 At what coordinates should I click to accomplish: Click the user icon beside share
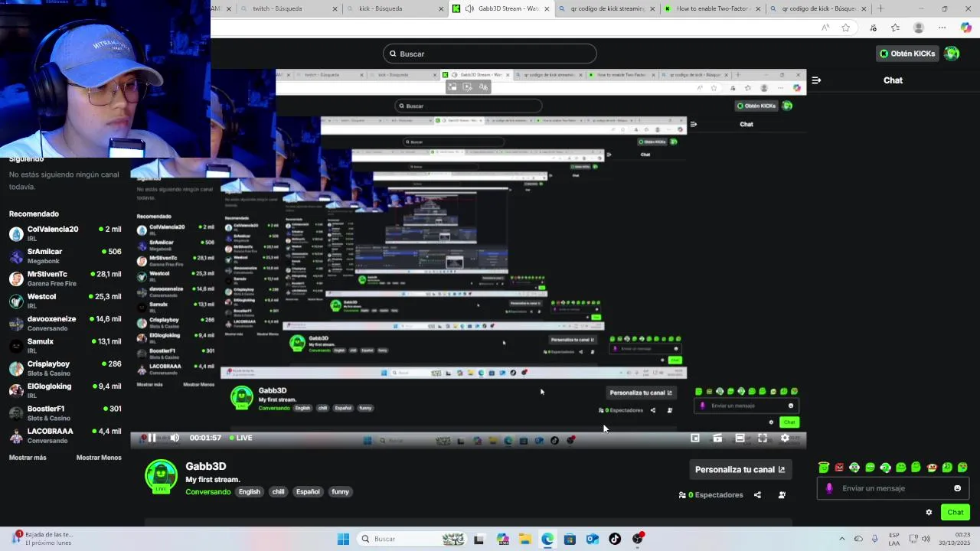[x=782, y=495]
